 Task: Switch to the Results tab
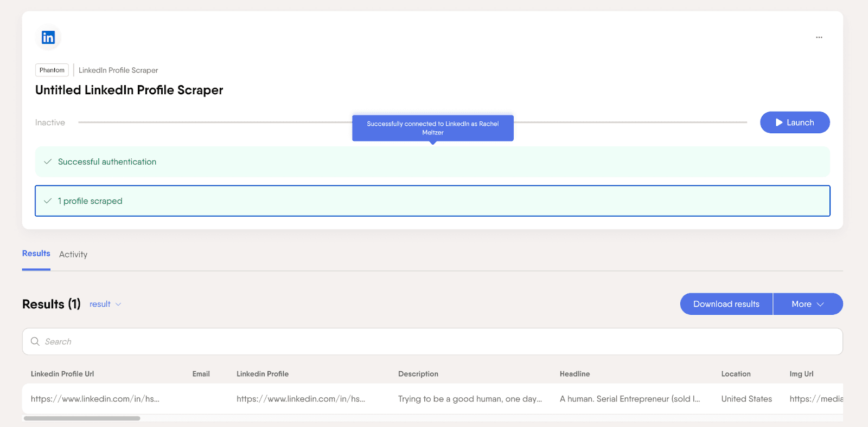(x=36, y=254)
